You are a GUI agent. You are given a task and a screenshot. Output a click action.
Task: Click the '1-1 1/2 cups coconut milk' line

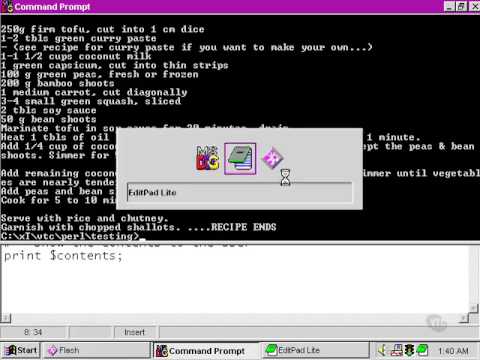(x=76, y=56)
